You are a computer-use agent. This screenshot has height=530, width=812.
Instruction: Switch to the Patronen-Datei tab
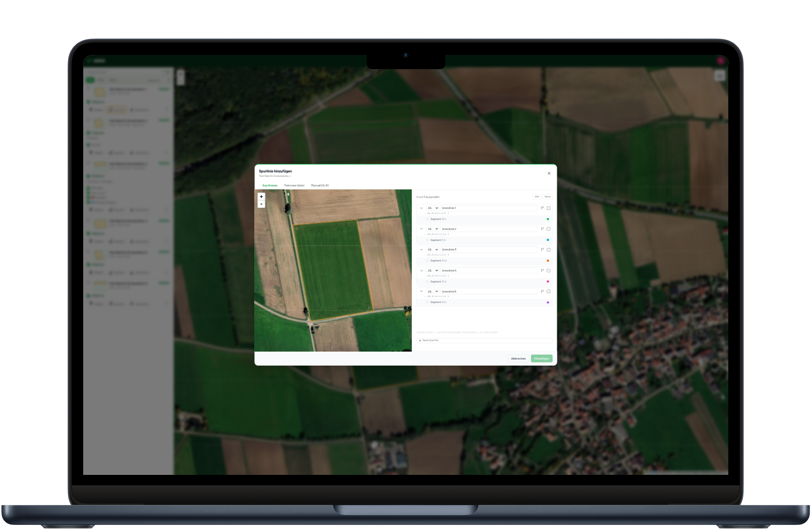click(x=294, y=185)
